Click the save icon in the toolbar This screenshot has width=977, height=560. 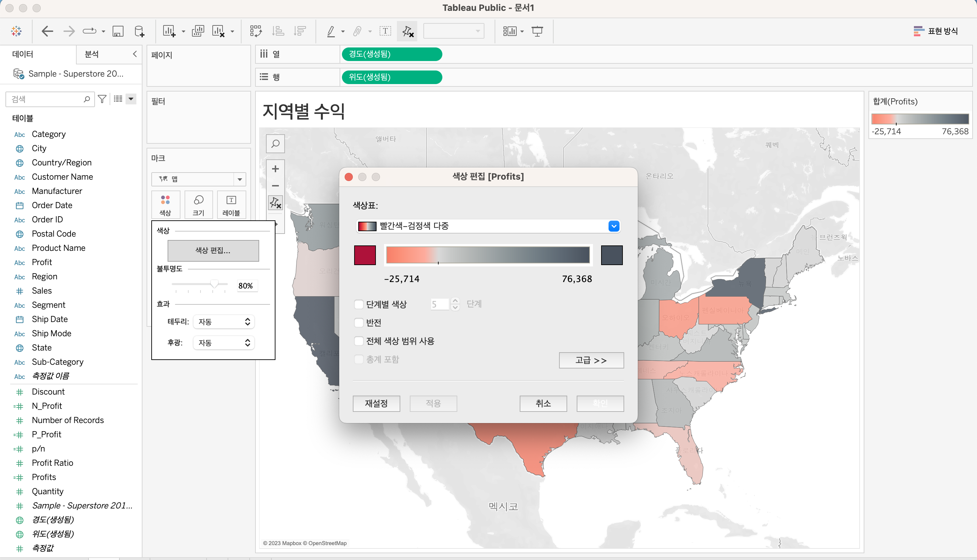click(x=118, y=31)
